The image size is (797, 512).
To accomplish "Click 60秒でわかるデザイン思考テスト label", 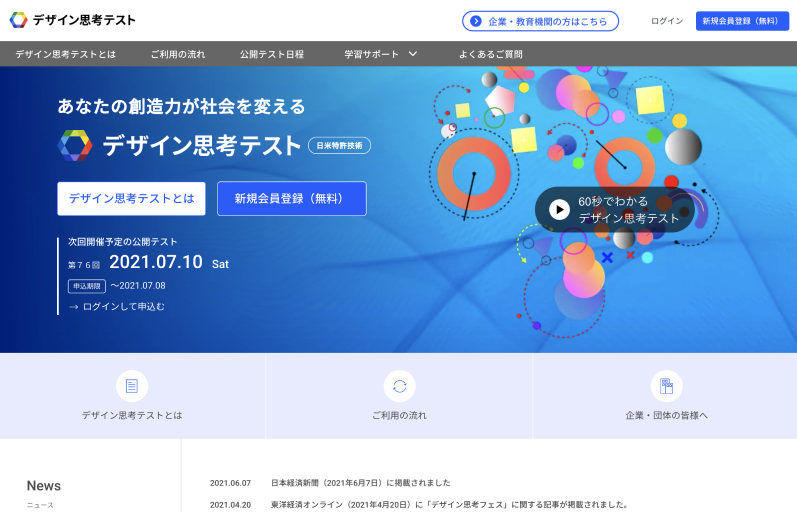I will (628, 209).
